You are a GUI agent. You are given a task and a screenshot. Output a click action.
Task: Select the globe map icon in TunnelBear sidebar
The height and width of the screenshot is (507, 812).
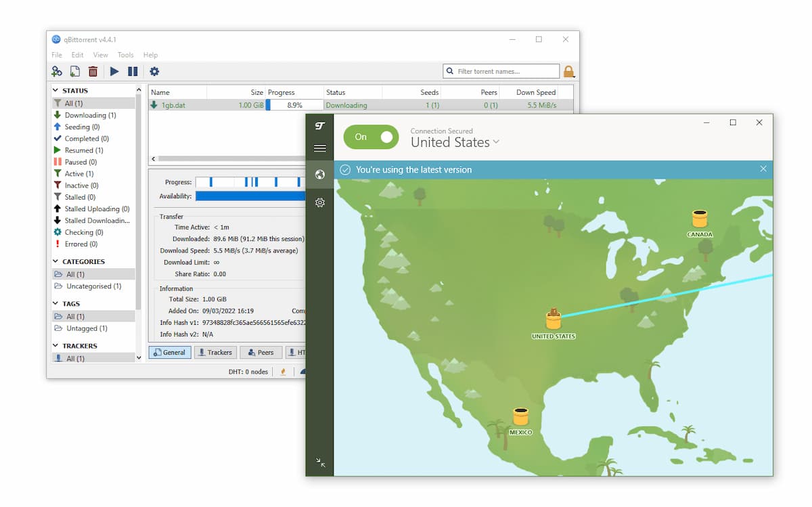[320, 175]
